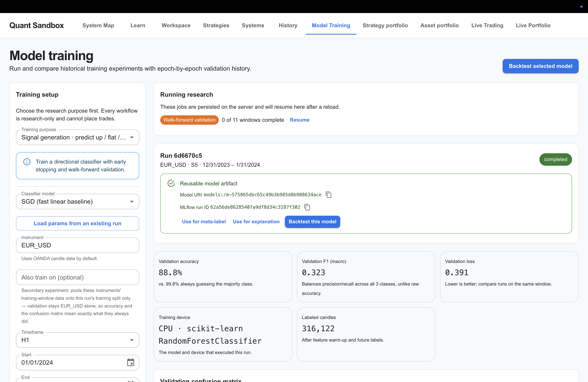Click Use for meta-label link
This screenshot has width=588, height=382.
tap(204, 222)
